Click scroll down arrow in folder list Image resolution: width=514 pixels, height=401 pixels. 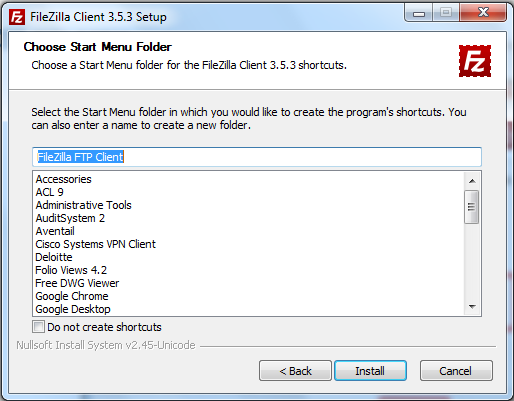click(x=472, y=307)
